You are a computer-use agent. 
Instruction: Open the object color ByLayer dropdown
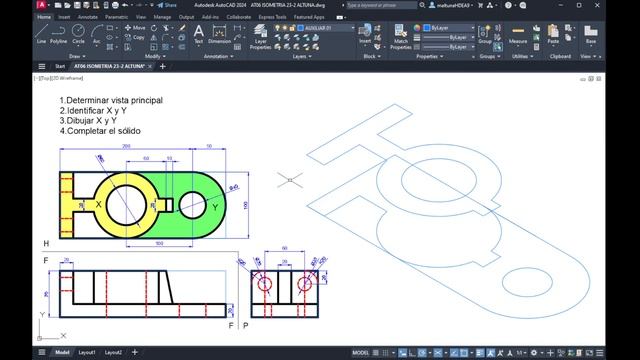(449, 28)
